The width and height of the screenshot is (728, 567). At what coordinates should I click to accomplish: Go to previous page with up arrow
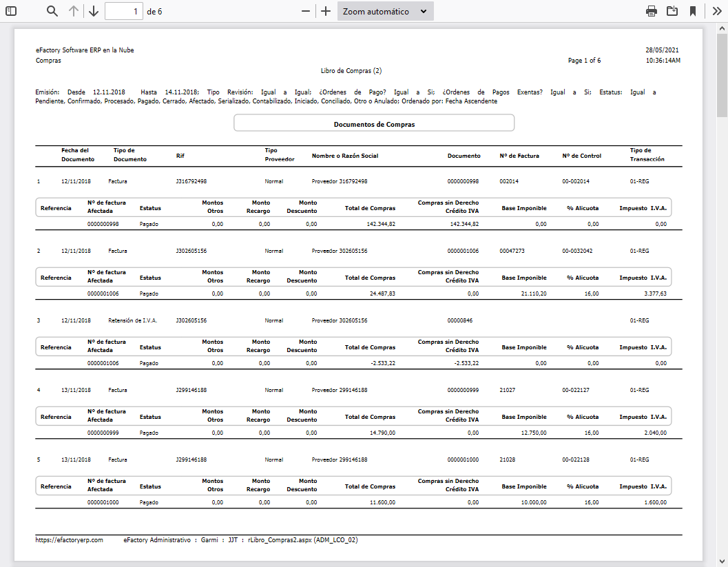tap(74, 11)
